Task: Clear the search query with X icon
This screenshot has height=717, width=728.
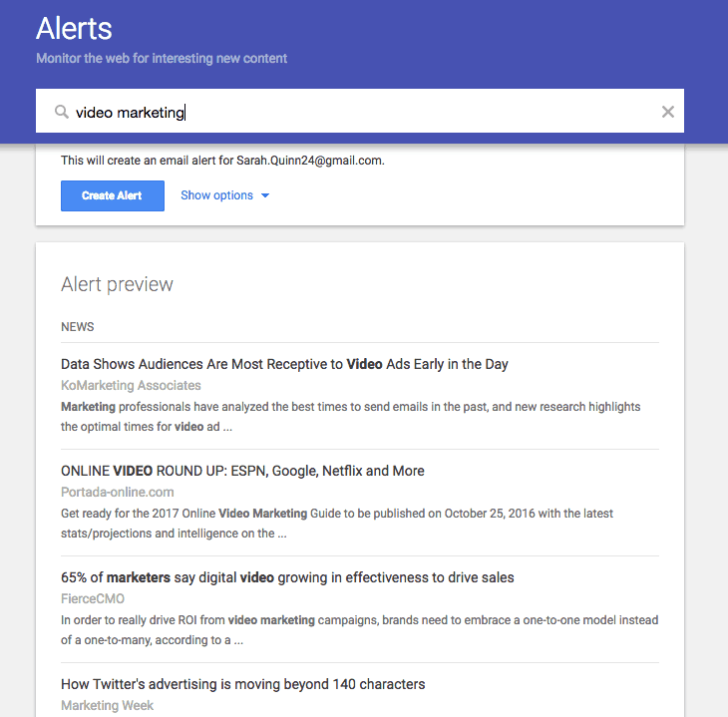Action: click(667, 112)
